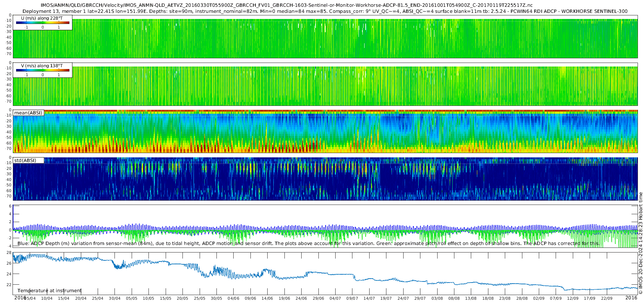Click the 04/06 date tick label
Image resolution: width=644 pixels, height=304 pixels.
point(234,299)
